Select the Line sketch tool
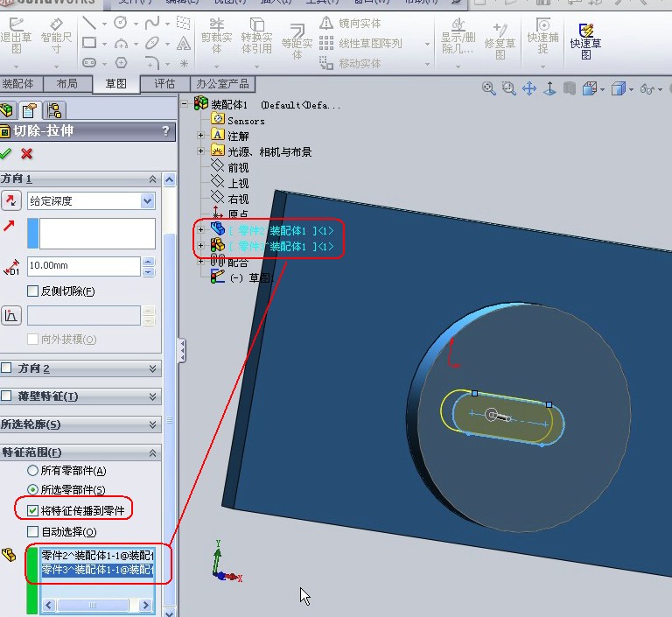The width and height of the screenshot is (672, 617). (x=89, y=22)
